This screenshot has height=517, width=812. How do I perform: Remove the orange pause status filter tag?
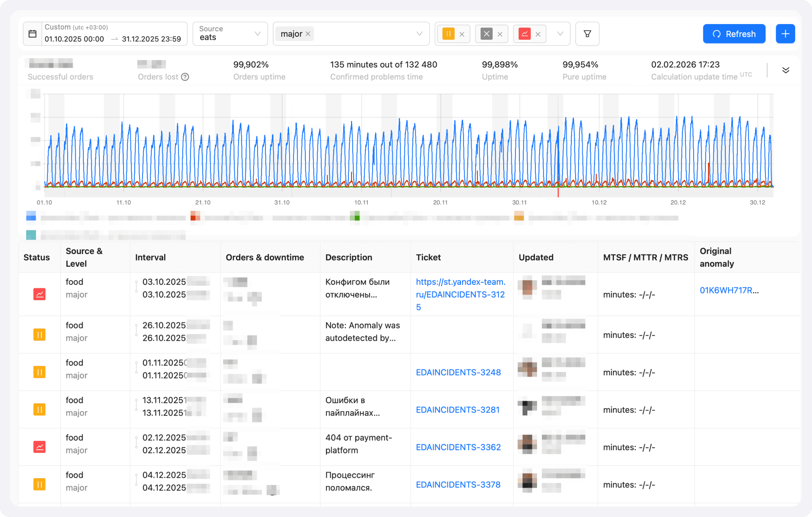click(462, 34)
